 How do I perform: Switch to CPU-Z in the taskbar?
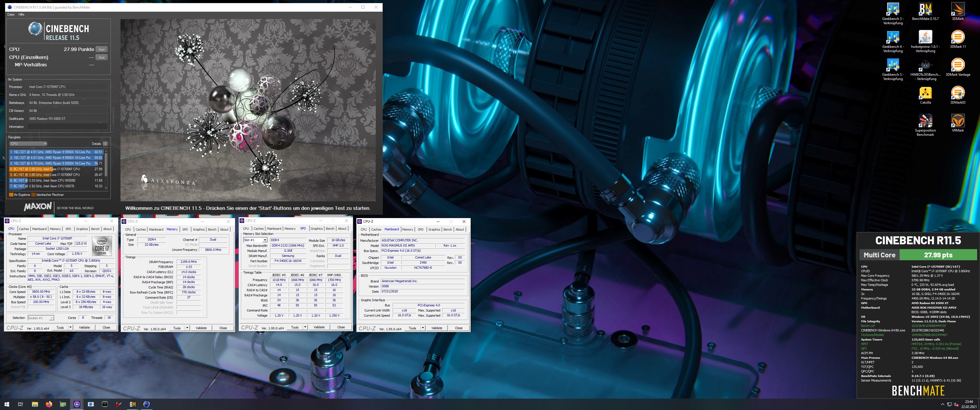[77, 404]
